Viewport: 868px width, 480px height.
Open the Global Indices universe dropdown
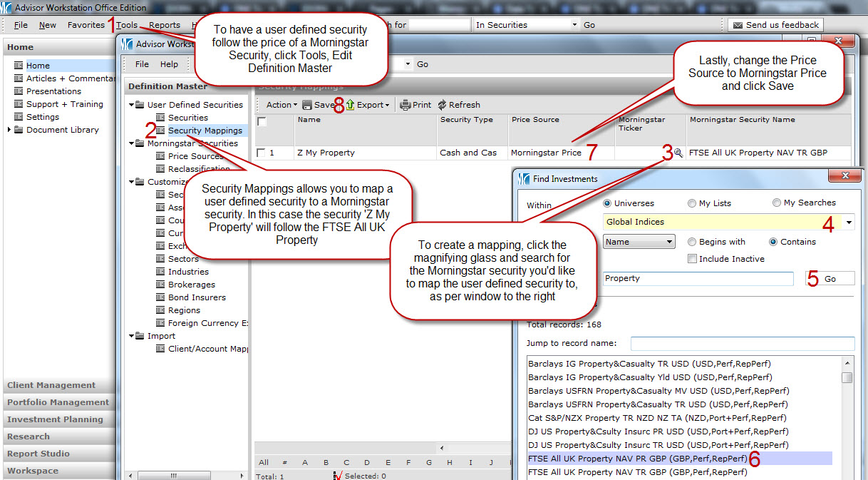tap(848, 223)
